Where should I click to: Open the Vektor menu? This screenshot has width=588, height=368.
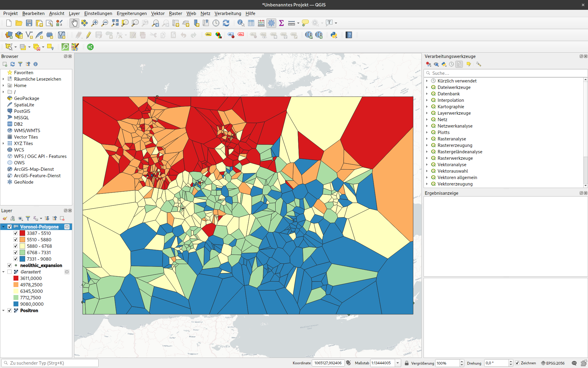tap(158, 13)
